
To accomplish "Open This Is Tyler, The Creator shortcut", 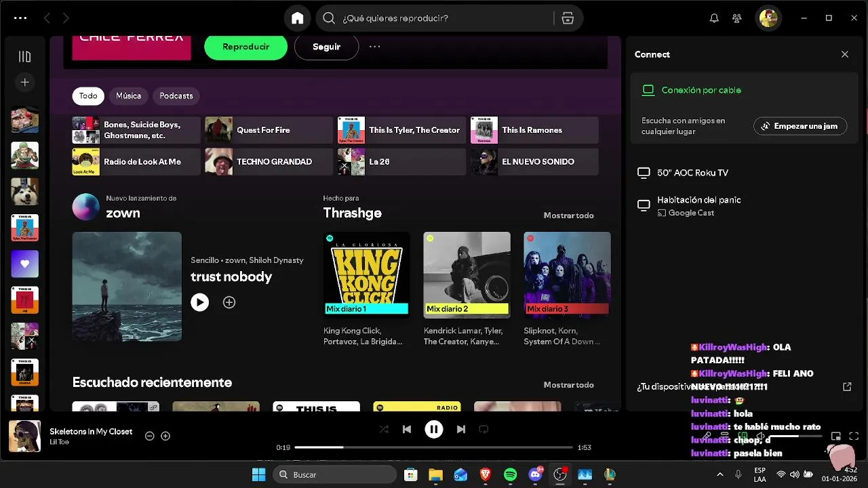I will coord(402,130).
